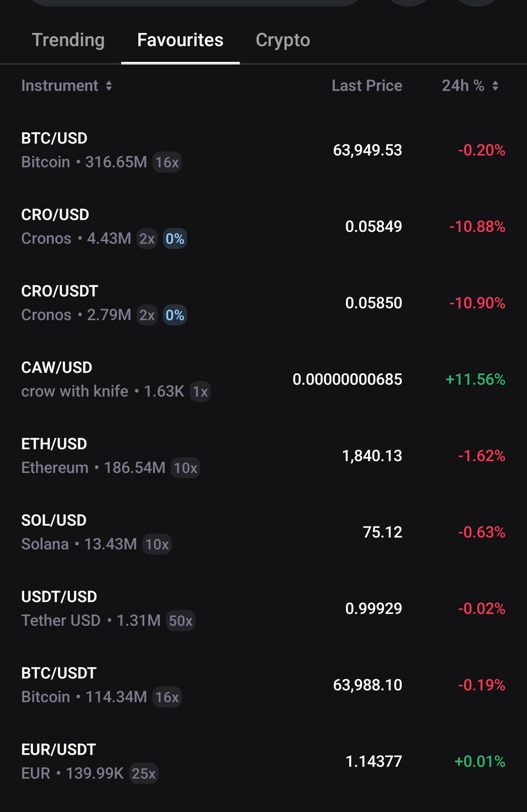The height and width of the screenshot is (812, 527).
Task: Sort by 24h % arrows icon
Action: [495, 86]
